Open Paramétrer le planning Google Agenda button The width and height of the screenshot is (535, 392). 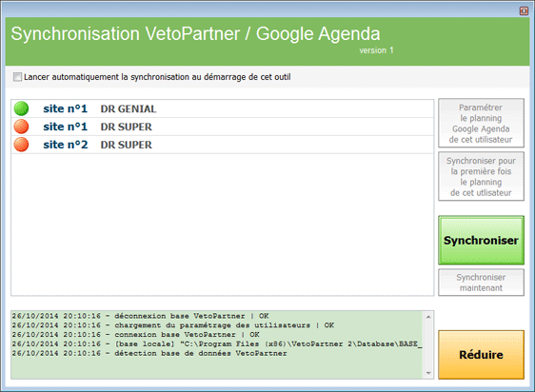(481, 123)
